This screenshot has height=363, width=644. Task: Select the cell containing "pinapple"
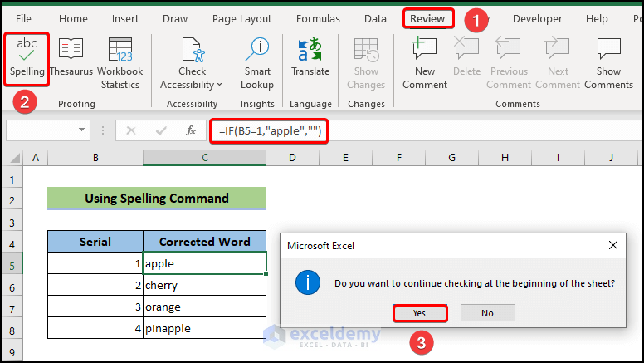[x=204, y=328]
